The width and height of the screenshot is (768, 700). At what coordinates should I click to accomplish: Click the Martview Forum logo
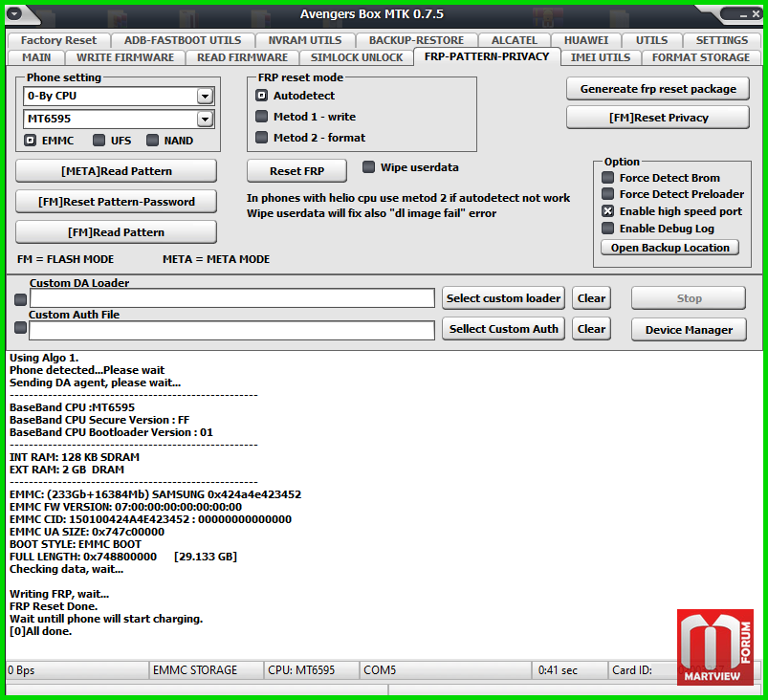click(714, 646)
